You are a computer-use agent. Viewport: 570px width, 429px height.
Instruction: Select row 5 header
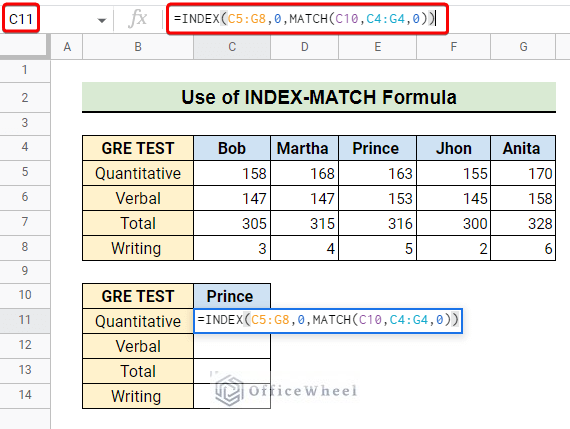tap(25, 172)
